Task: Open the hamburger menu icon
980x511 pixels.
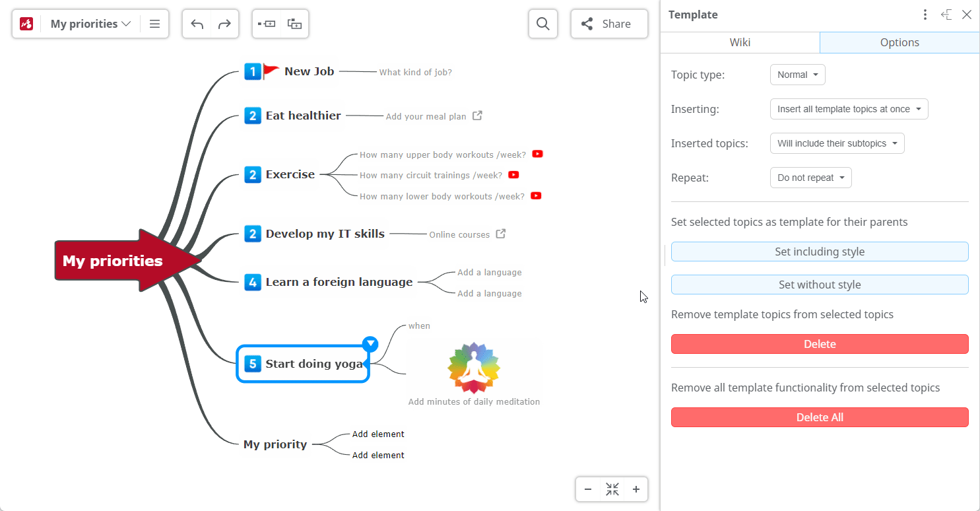Action: pyautogui.click(x=154, y=24)
